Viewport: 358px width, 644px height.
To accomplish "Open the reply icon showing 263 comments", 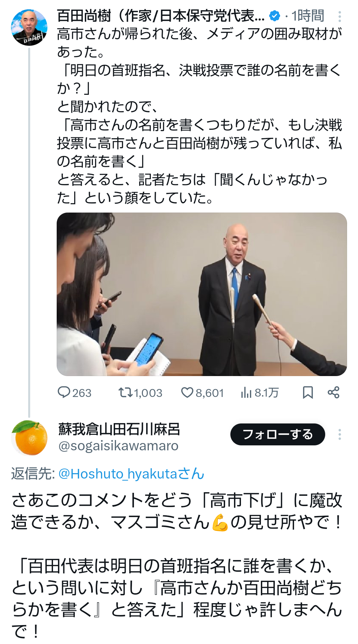I will [74, 393].
